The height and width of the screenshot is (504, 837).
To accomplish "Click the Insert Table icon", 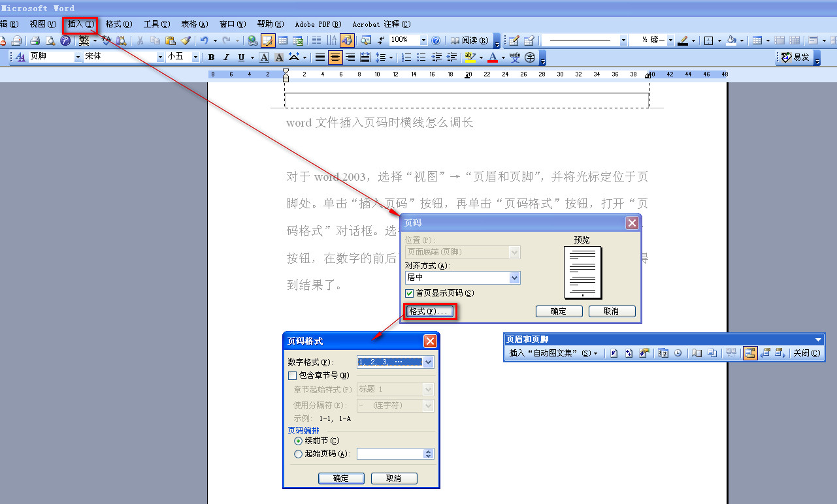I will (x=283, y=40).
